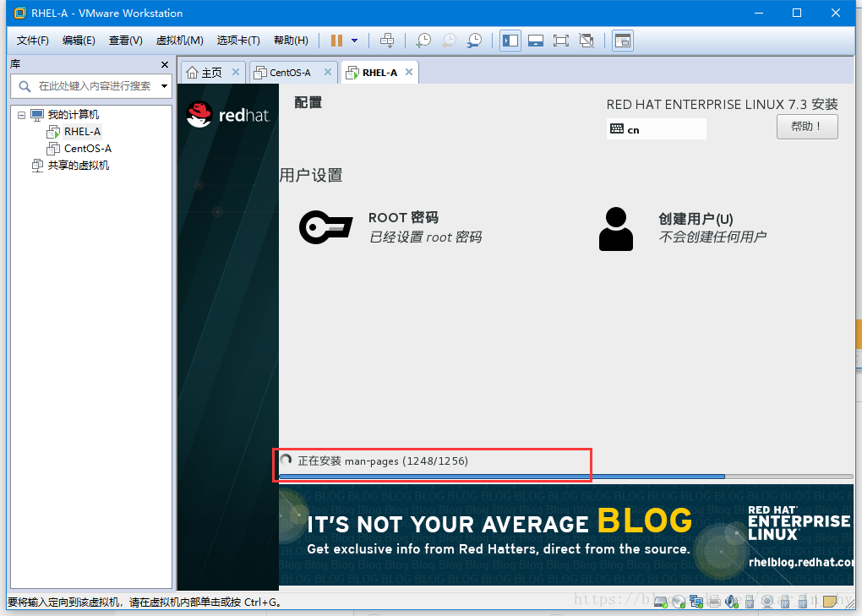
Task: Close the RHEL-A tab
Action: point(409,72)
